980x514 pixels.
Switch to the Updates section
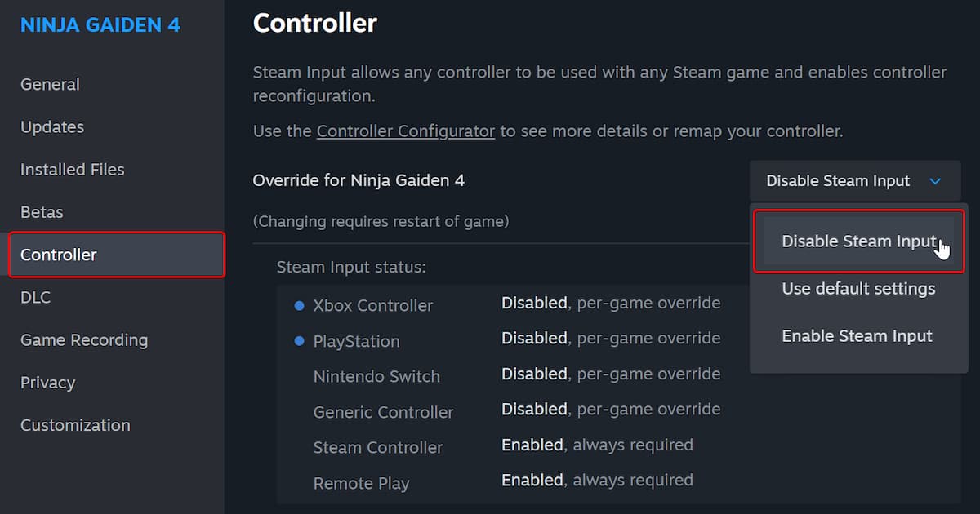(52, 127)
